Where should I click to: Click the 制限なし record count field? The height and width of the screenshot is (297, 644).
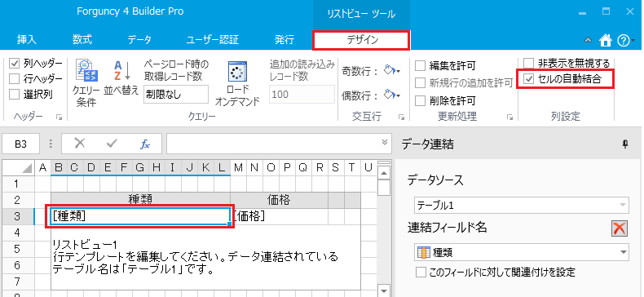pyautogui.click(x=176, y=94)
